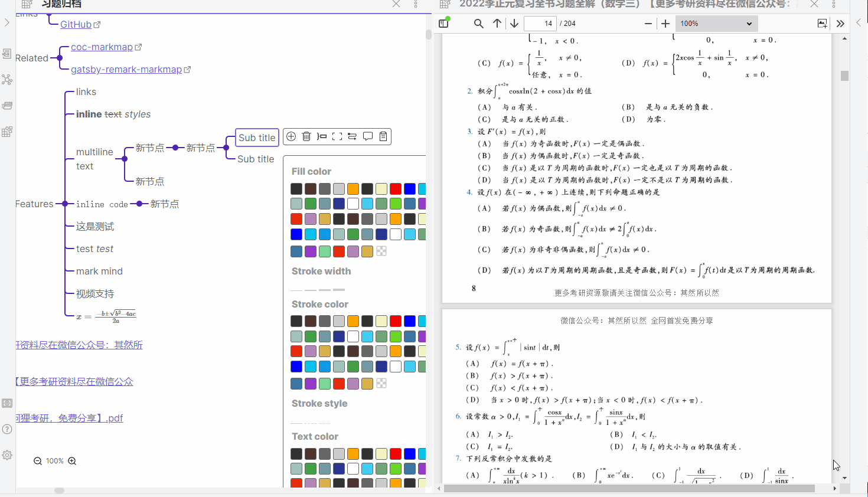Screen dimensions: 868x497
Task: Open help from the question mark icon
Action: click(x=7, y=429)
